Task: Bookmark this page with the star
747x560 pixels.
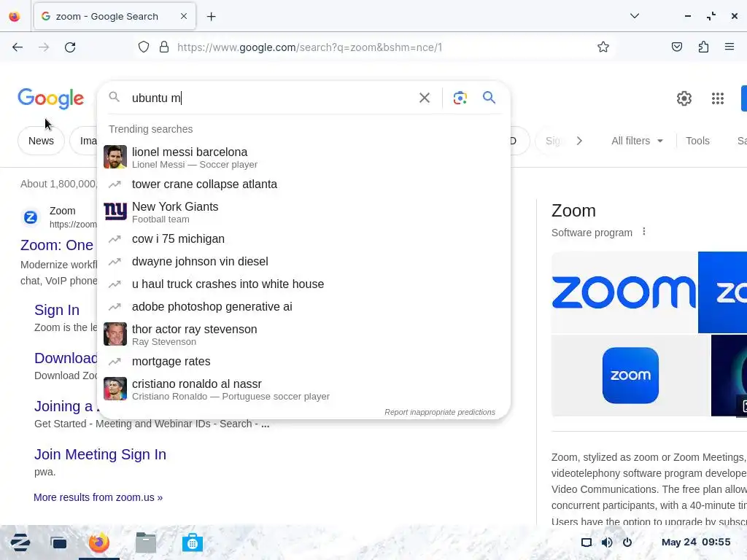Action: (603, 47)
